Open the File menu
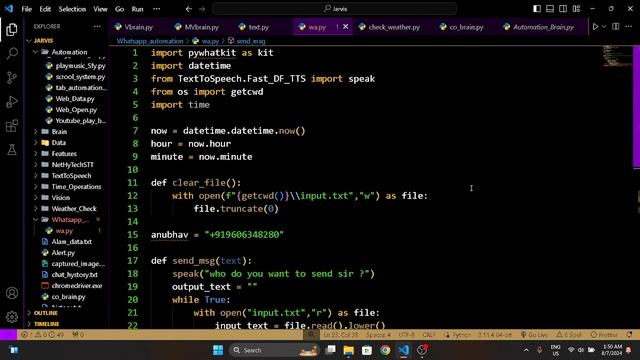The image size is (640, 360). click(27, 9)
